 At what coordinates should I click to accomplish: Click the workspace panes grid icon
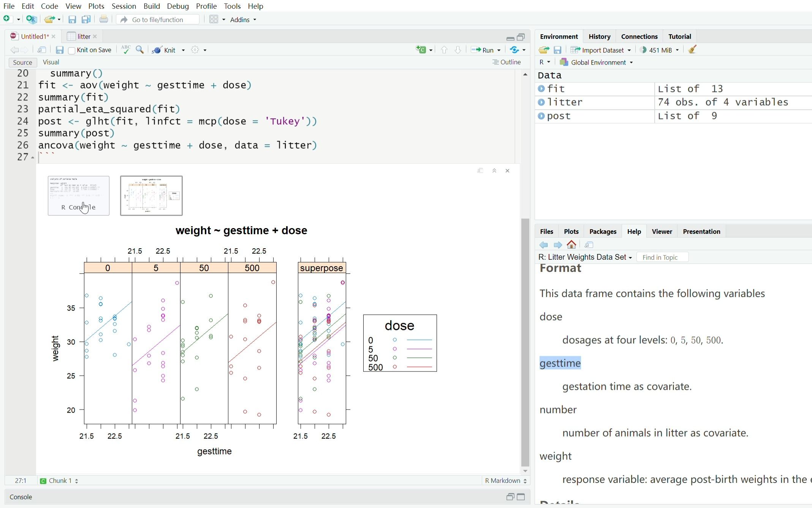(214, 19)
